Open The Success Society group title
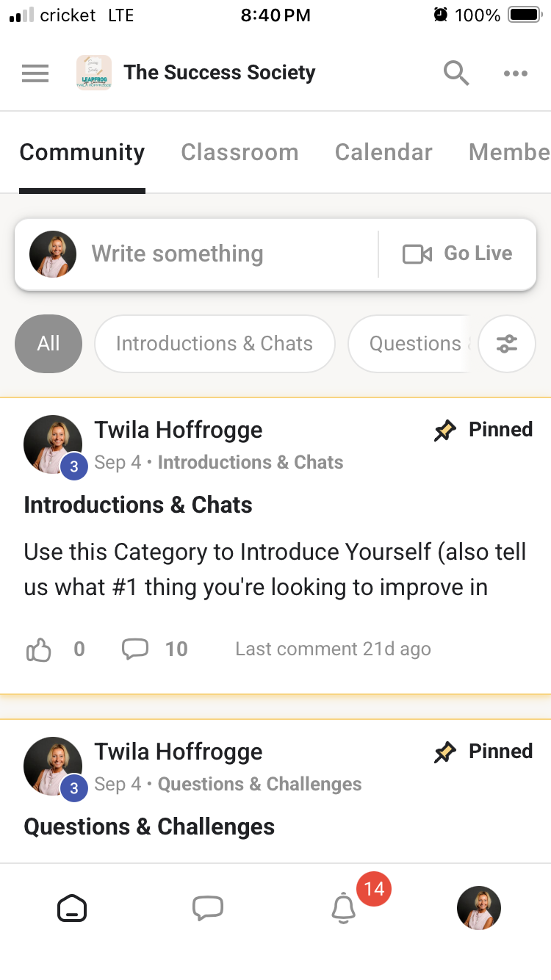Screen dimensions: 551x980 [x=220, y=73]
